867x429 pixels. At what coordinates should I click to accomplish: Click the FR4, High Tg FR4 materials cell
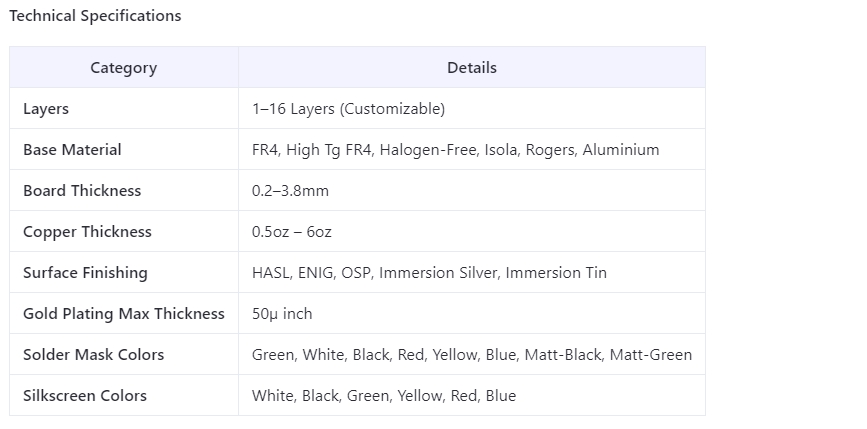(x=472, y=149)
